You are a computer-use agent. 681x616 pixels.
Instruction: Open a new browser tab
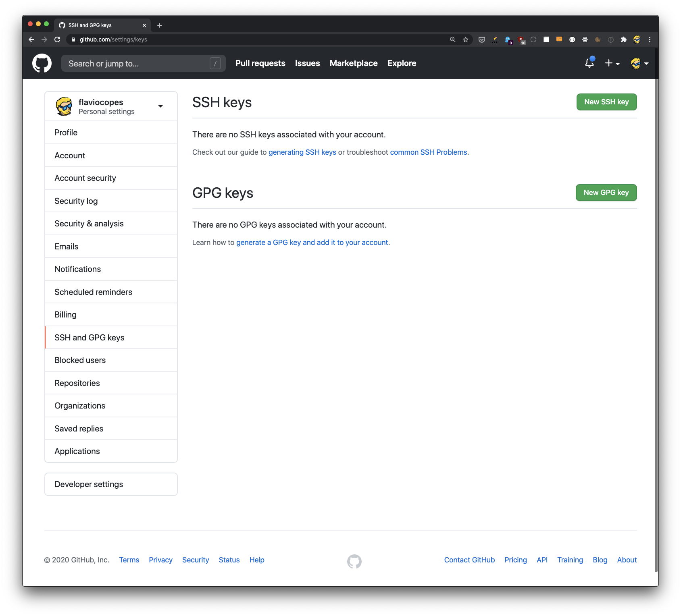pos(160,25)
